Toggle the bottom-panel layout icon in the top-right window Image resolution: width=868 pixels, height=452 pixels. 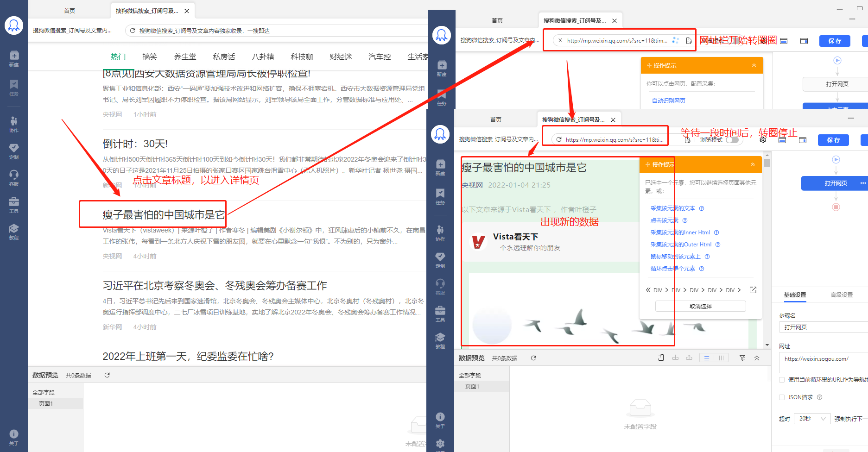(784, 41)
